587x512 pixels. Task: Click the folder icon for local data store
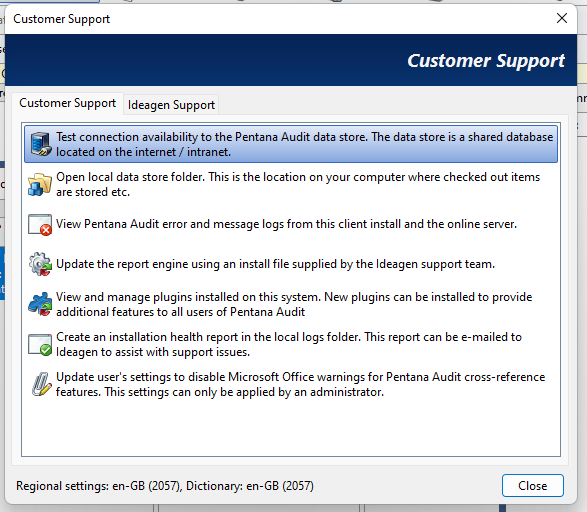[x=40, y=184]
